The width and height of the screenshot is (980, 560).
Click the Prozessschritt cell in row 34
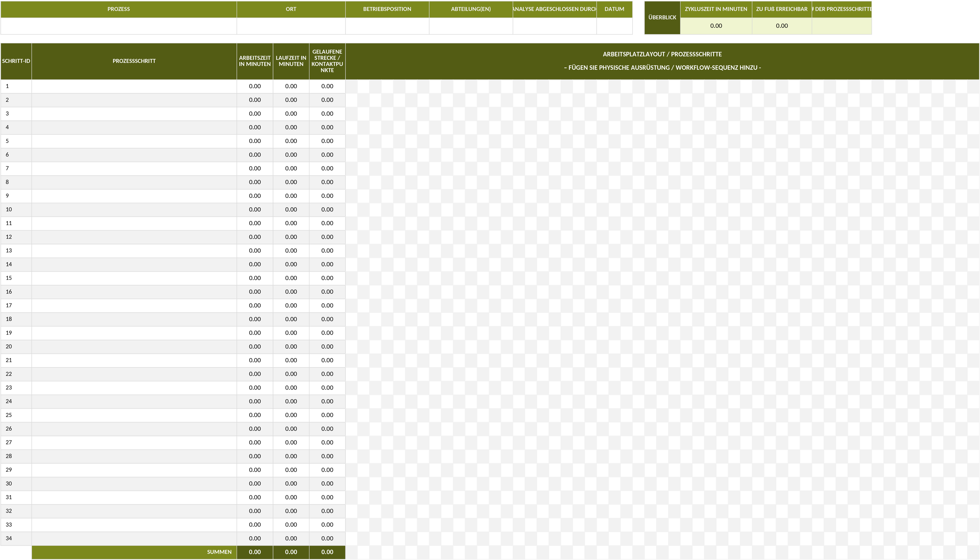tap(134, 538)
